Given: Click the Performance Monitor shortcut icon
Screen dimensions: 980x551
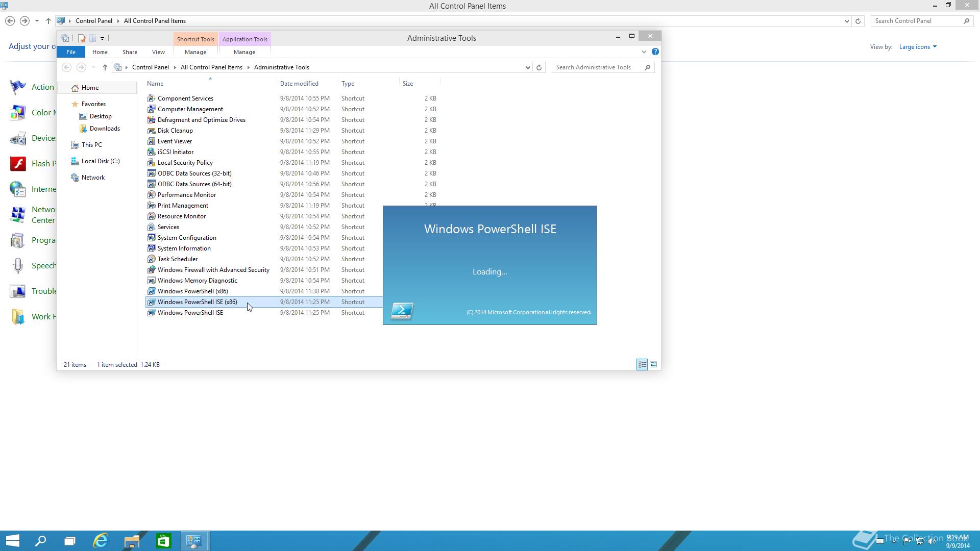Looking at the screenshot, I should 151,195.
